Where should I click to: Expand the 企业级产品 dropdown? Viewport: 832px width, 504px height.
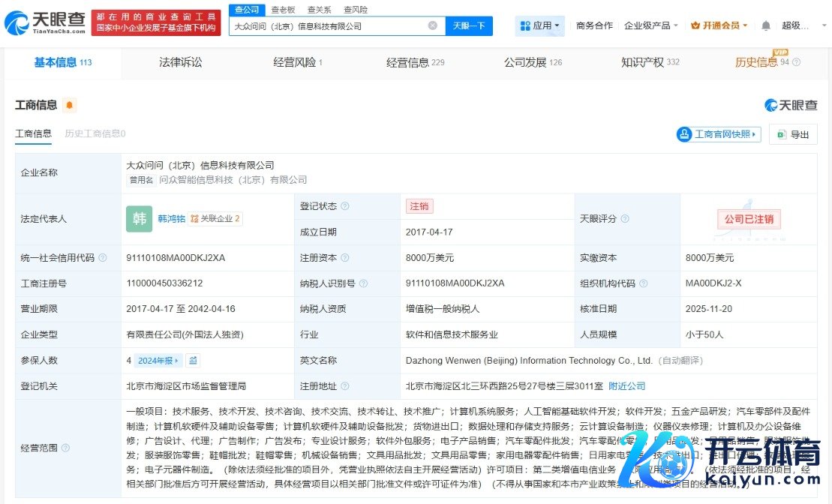tap(650, 25)
